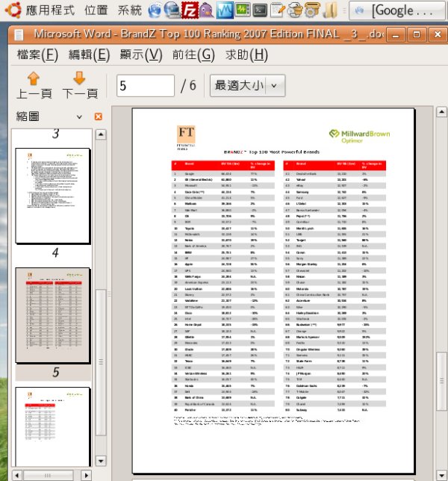Screen dimensions: 448x481
Task: Click the MillwardBrown Optimor logo
Action: point(359,137)
